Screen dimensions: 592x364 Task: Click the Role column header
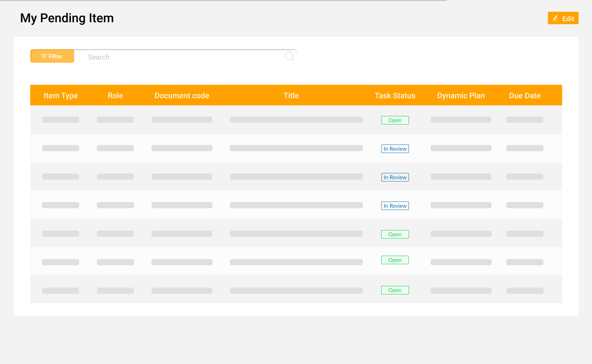click(115, 96)
